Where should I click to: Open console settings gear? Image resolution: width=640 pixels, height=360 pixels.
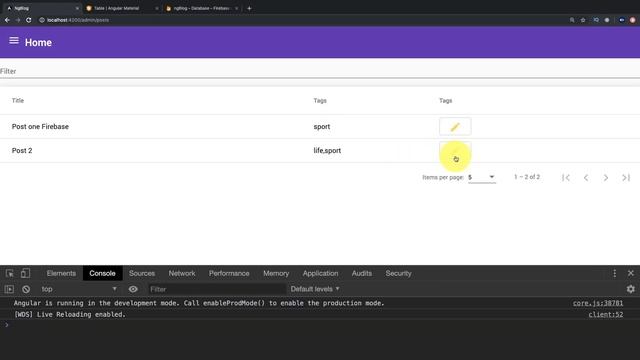[631, 289]
